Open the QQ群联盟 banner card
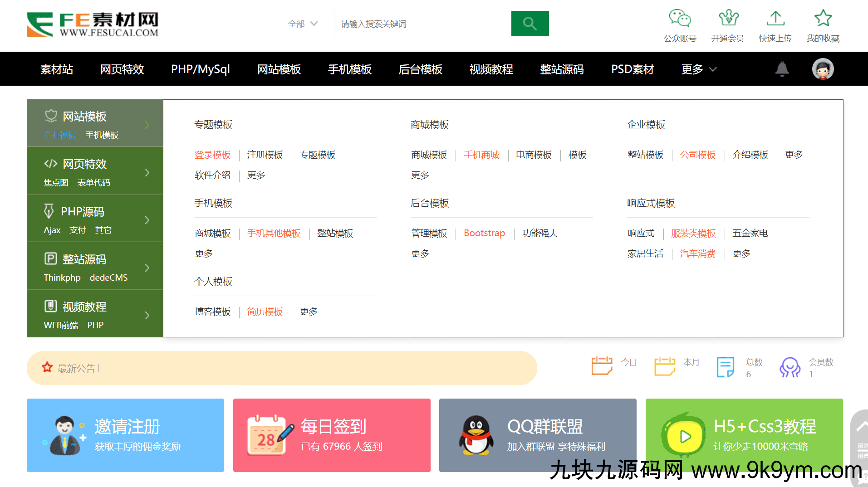This screenshot has width=868, height=487. point(538,435)
